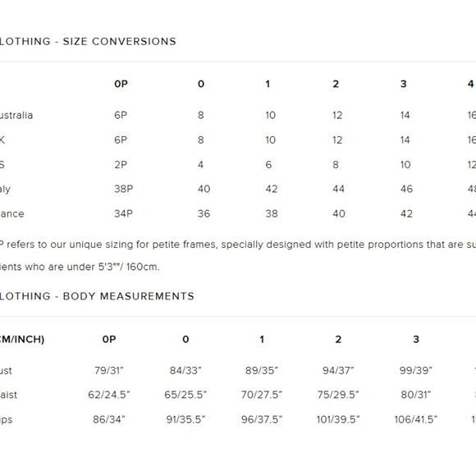Select column header 2 in size conversions

(336, 84)
